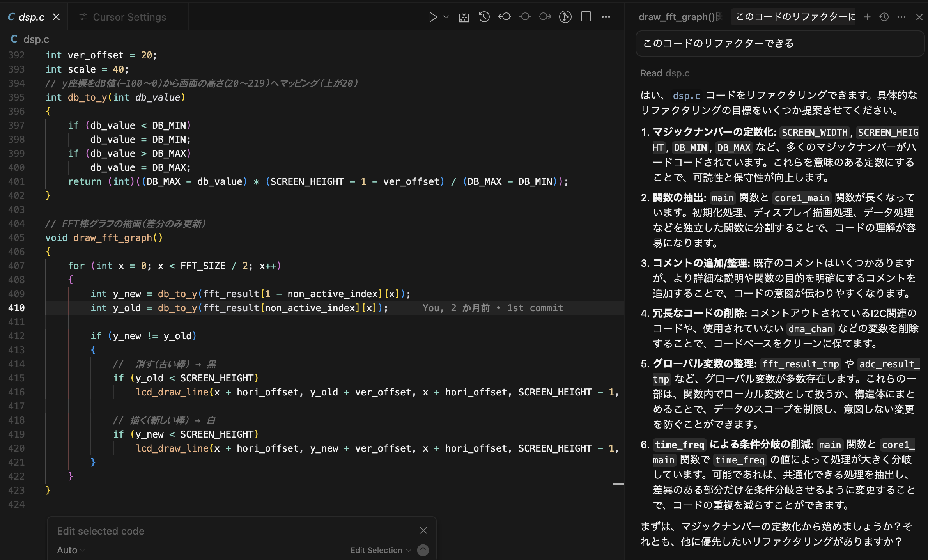Focus the Edit selected code input

click(x=234, y=531)
